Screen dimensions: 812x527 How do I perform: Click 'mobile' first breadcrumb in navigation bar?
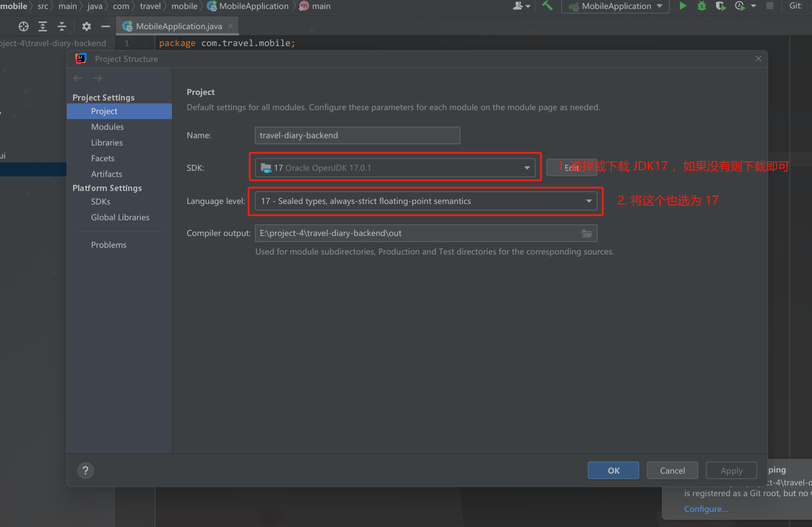13,6
